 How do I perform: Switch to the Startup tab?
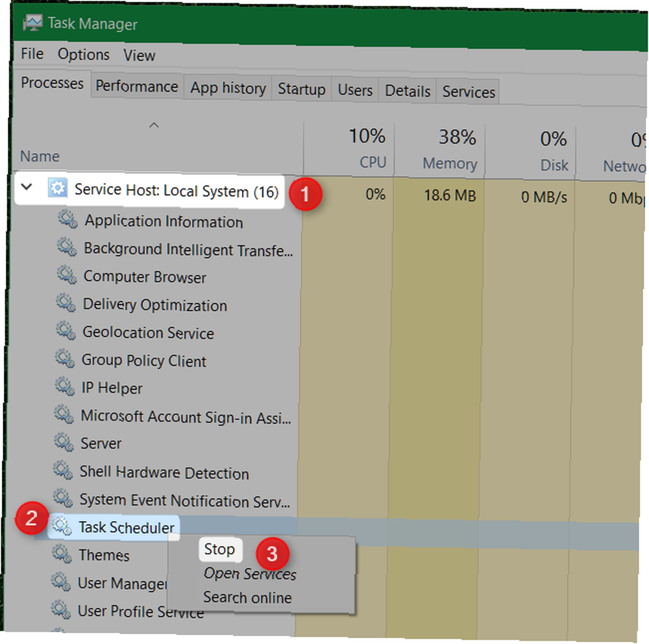point(302,89)
